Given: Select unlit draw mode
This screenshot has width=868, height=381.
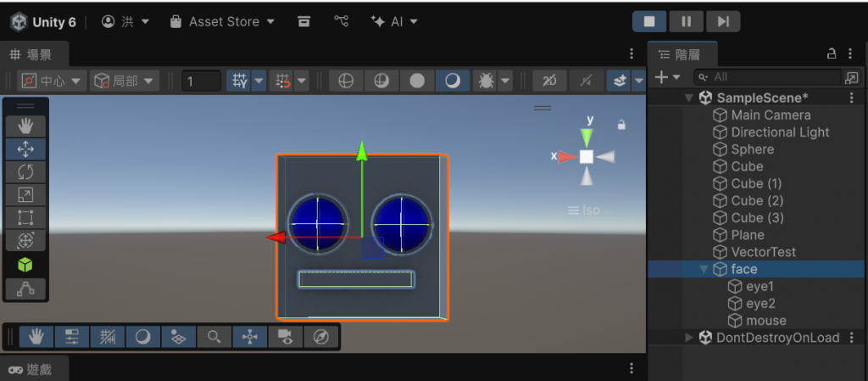Looking at the screenshot, I should [x=417, y=81].
